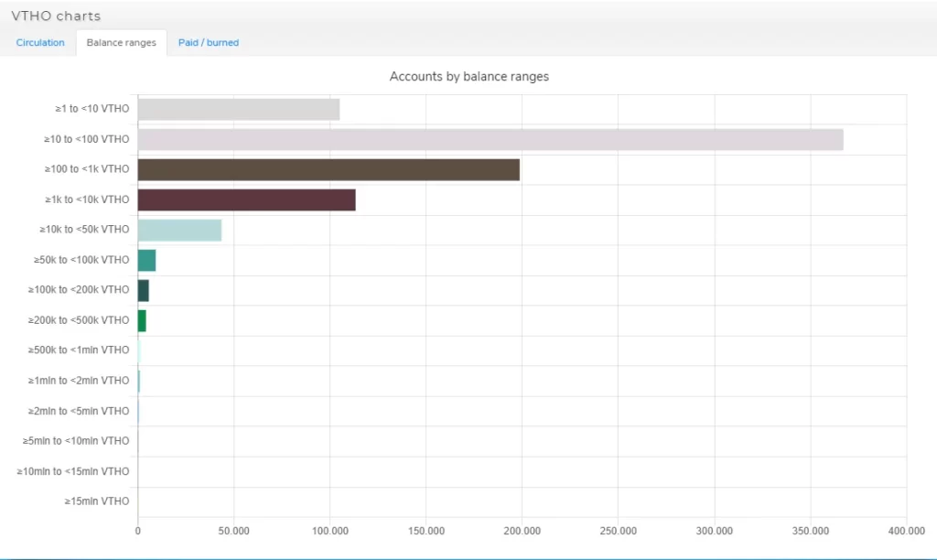The height and width of the screenshot is (560, 937).
Task: Click the '≥500k to <1mln VTHO' axis label
Action: [x=81, y=350]
